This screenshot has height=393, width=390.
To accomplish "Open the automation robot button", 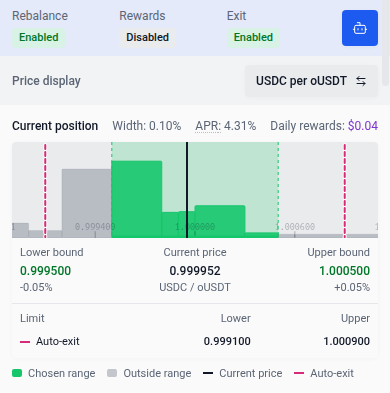I will [360, 28].
